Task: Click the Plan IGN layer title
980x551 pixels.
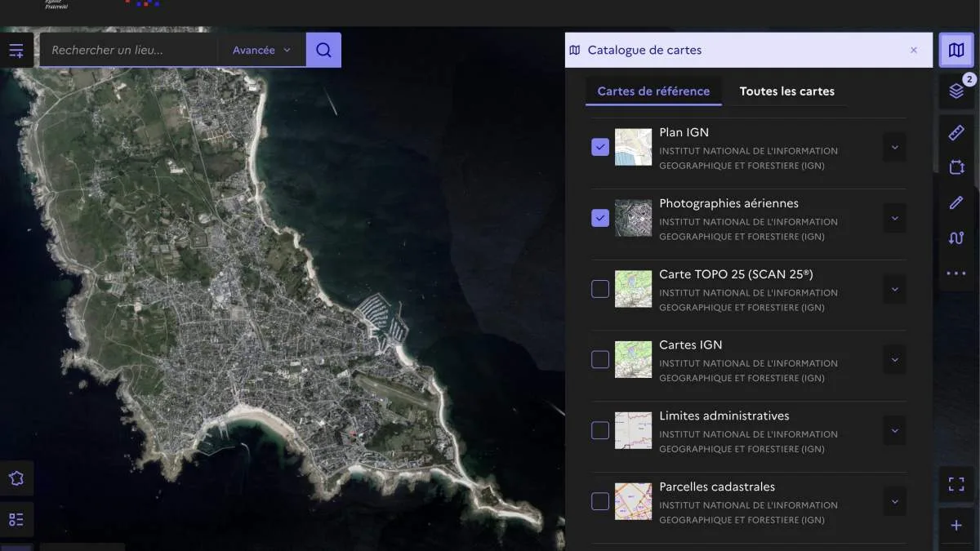Action: [684, 132]
